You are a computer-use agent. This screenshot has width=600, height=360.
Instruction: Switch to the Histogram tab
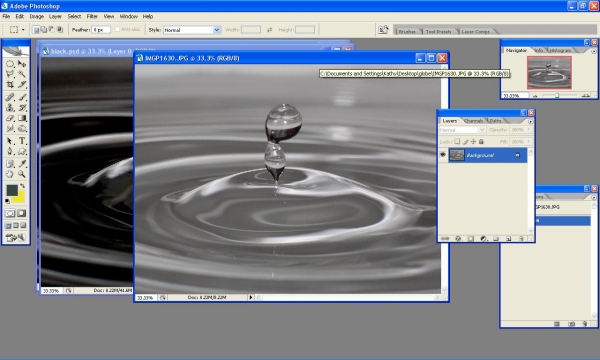tap(561, 50)
